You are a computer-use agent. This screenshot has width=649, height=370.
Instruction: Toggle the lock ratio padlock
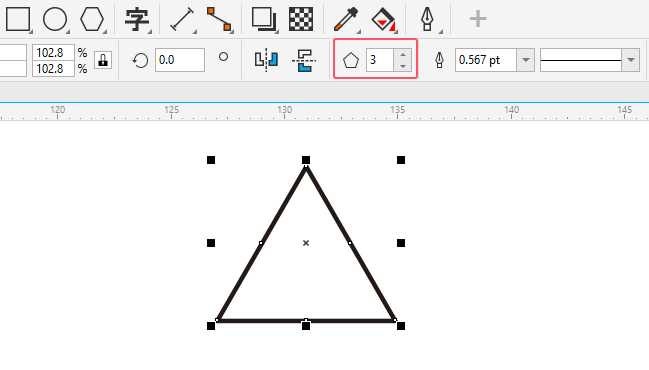tap(103, 60)
